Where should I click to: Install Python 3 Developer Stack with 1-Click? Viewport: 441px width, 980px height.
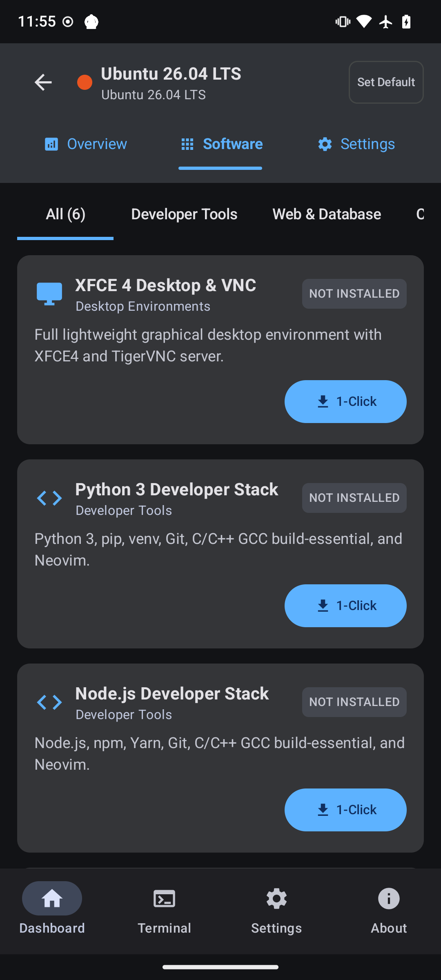345,606
